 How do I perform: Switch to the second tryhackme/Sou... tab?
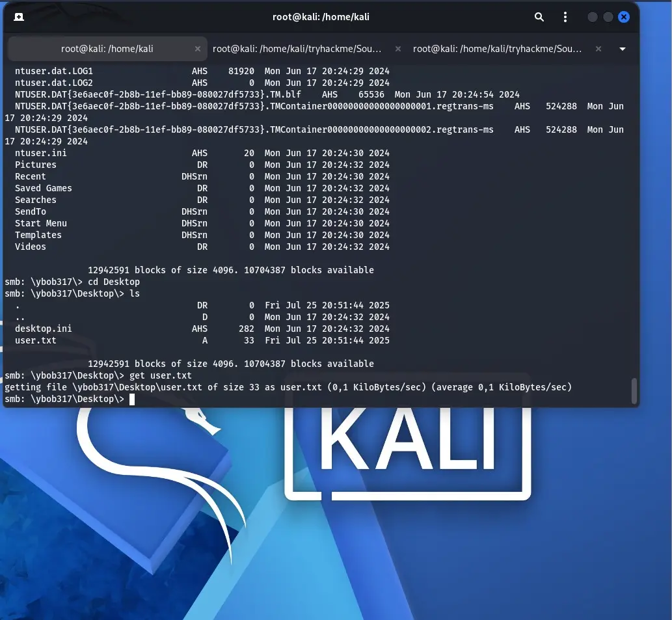tap(297, 49)
